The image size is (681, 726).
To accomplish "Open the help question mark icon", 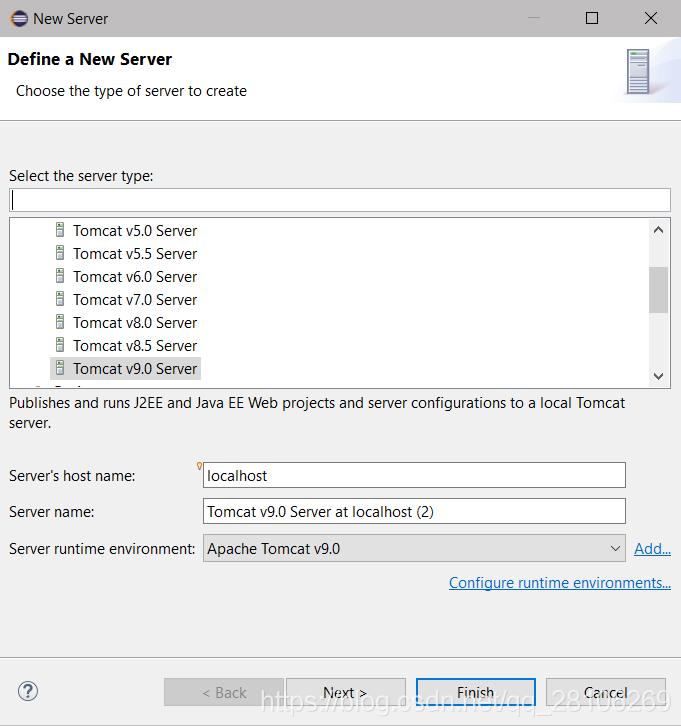I will pos(28,691).
